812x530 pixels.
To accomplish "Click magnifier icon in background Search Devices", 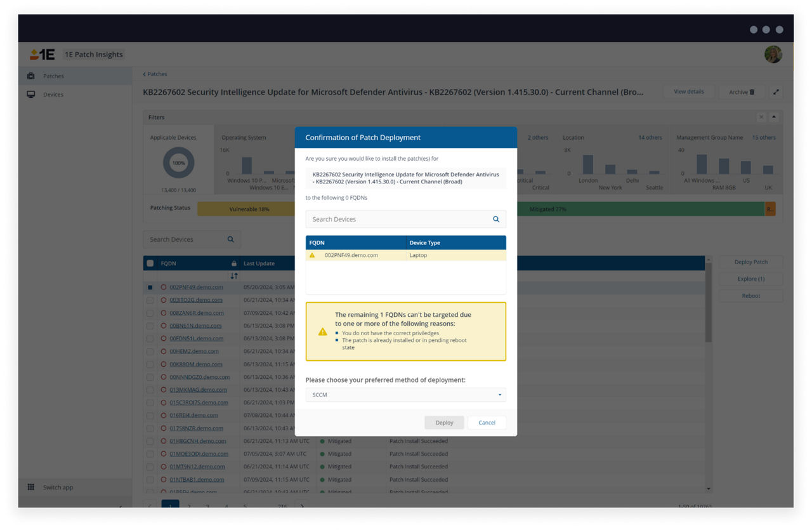I will click(230, 239).
